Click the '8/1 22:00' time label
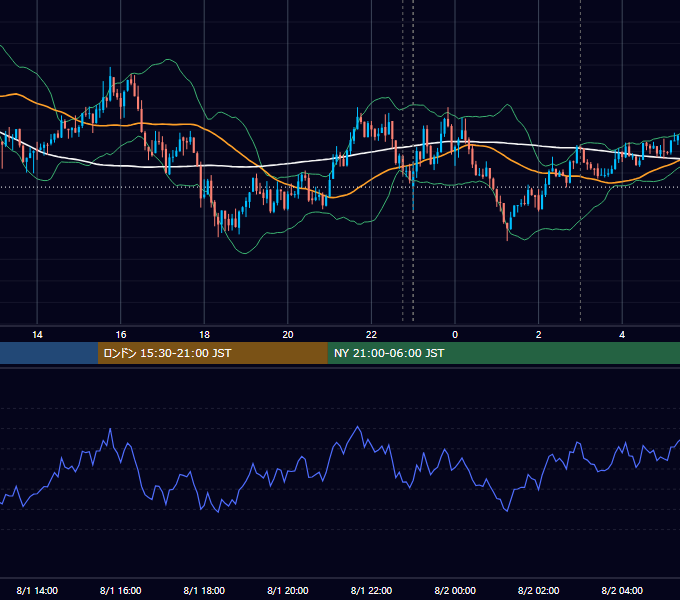Viewport: 680px width, 600px height. point(371,590)
